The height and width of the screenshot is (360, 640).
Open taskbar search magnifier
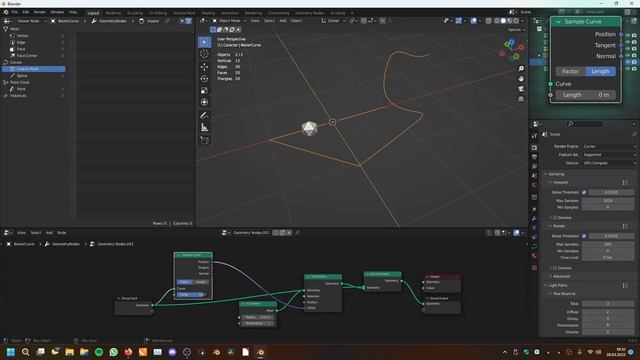tap(25, 352)
